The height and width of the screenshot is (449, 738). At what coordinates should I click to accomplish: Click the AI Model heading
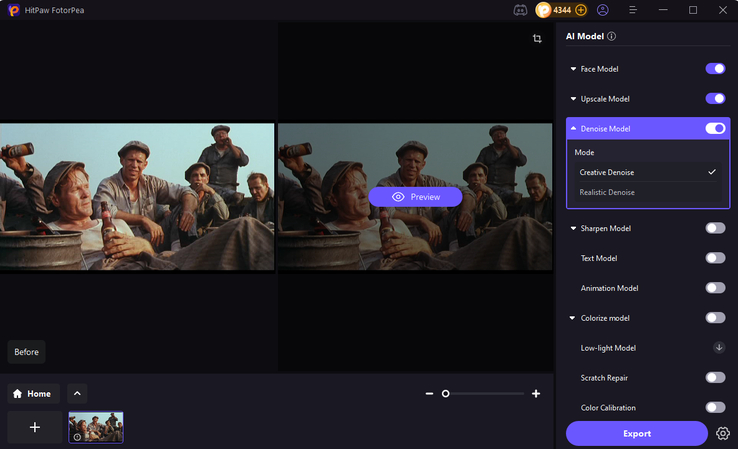pos(585,36)
